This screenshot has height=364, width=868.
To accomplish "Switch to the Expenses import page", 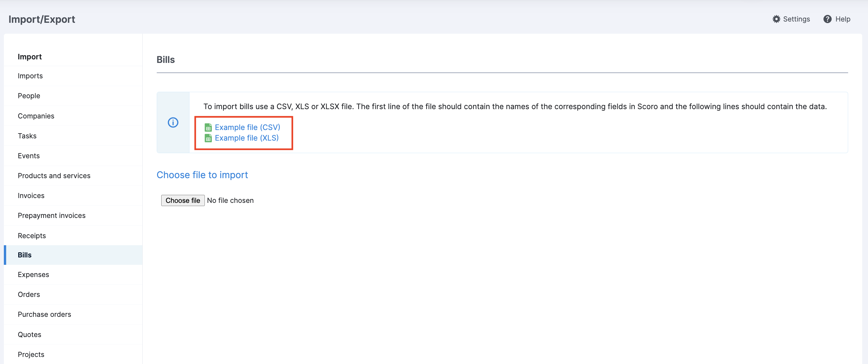I will pyautogui.click(x=33, y=274).
